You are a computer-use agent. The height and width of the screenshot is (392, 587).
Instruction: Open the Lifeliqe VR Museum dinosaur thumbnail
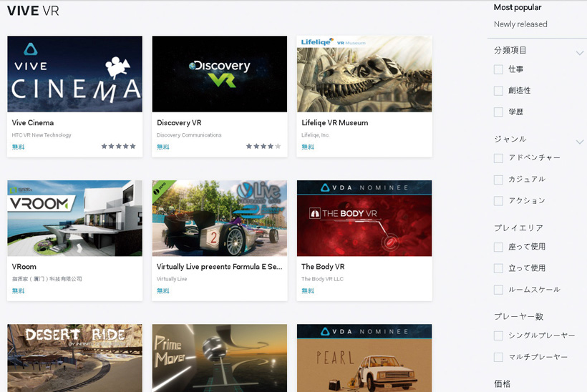click(364, 74)
